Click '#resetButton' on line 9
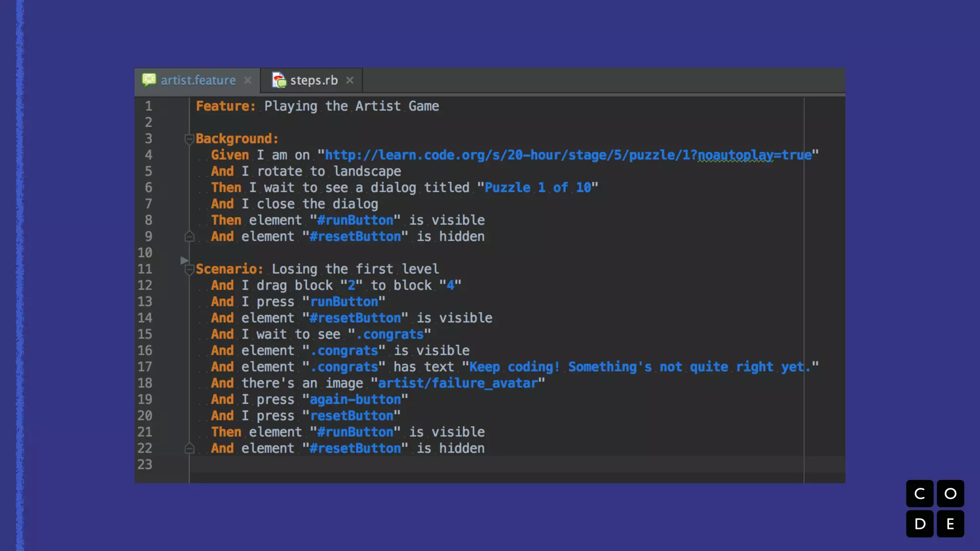980x551 pixels. pyautogui.click(x=355, y=236)
